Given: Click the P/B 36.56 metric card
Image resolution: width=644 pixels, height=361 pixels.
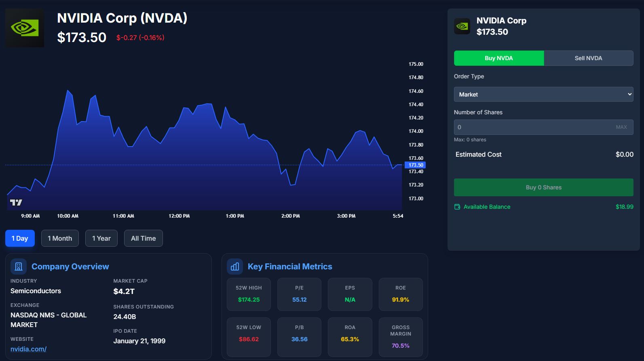Looking at the screenshot, I should pyautogui.click(x=299, y=337).
